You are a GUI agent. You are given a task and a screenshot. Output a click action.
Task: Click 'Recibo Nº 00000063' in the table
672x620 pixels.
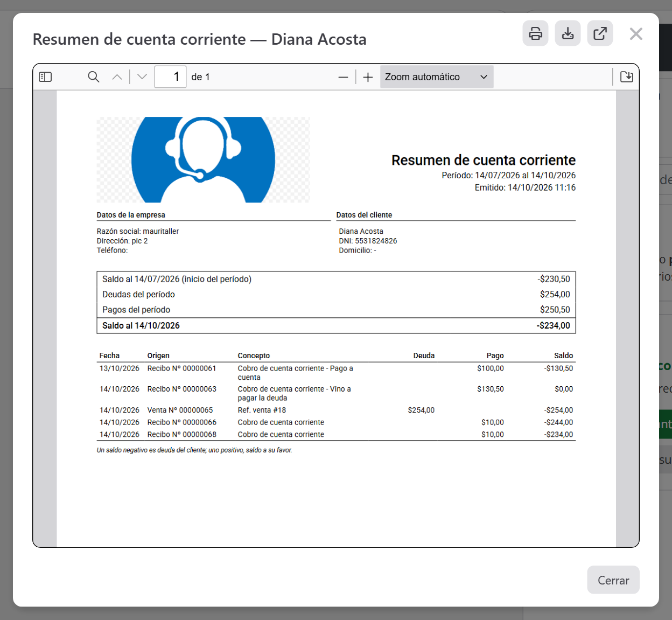point(182,389)
